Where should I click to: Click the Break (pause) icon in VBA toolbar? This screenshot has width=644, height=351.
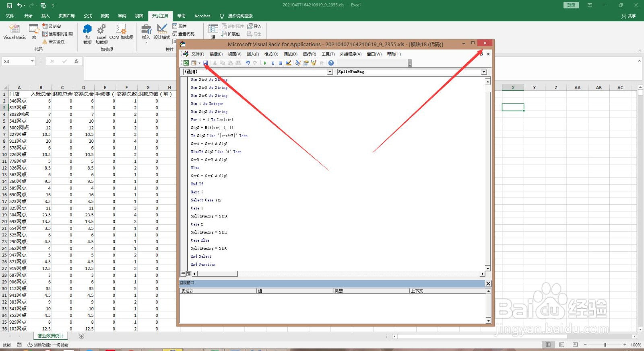(x=273, y=63)
